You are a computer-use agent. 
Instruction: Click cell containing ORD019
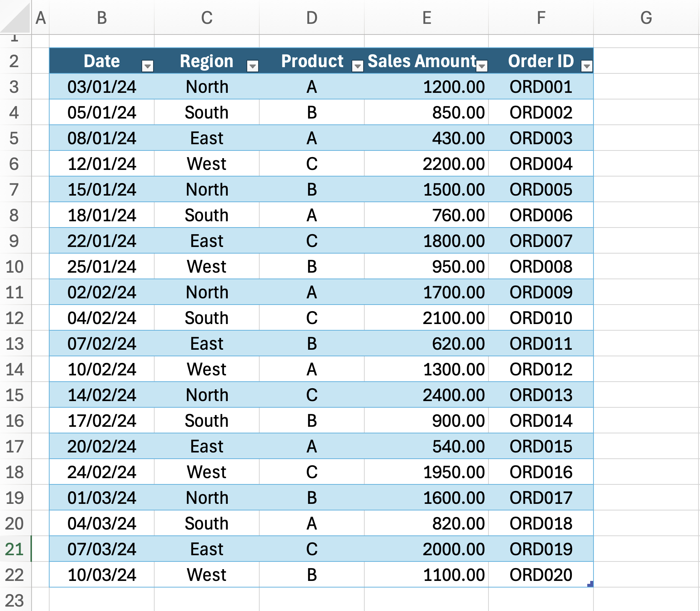pyautogui.click(x=541, y=549)
